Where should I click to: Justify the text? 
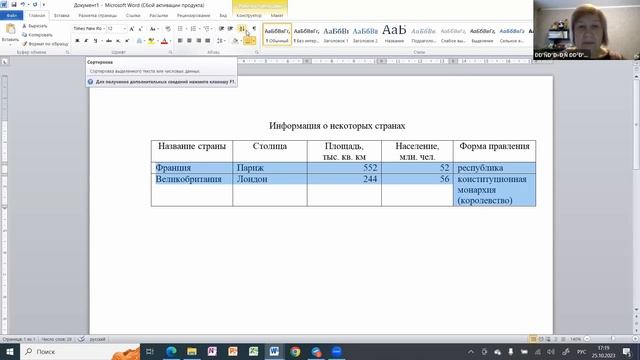tap(208, 40)
